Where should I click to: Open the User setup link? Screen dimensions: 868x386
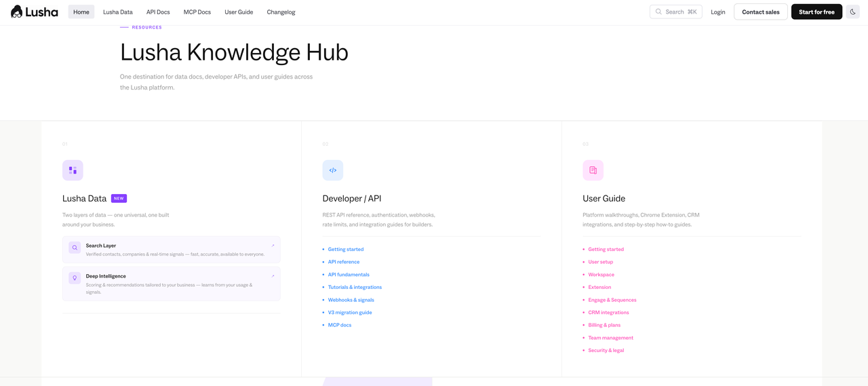tap(601, 262)
